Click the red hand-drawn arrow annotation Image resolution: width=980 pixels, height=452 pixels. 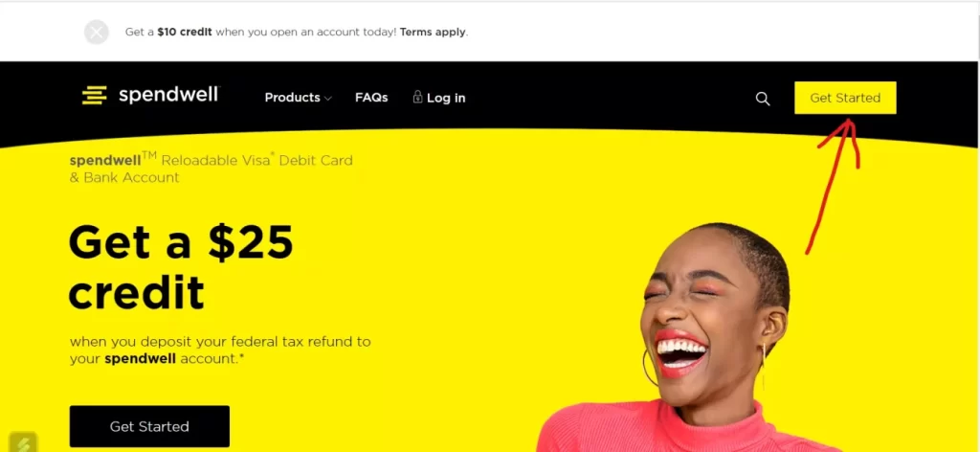[835, 187]
